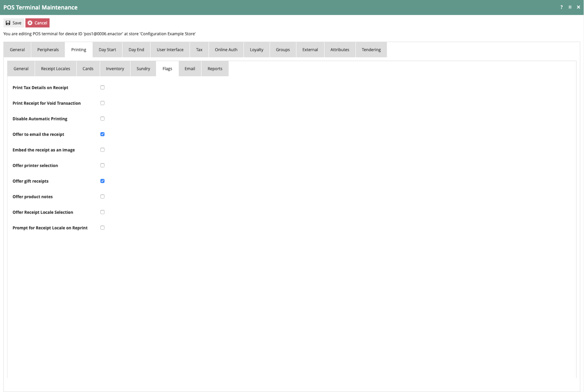Select the Inventory sub-tab
The image size is (584, 392).
coord(115,69)
